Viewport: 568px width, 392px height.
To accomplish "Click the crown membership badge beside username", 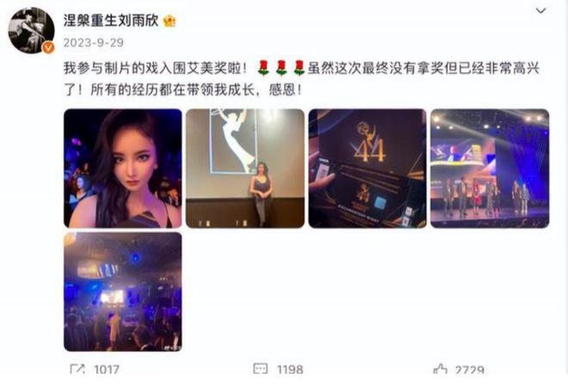I will point(170,21).
